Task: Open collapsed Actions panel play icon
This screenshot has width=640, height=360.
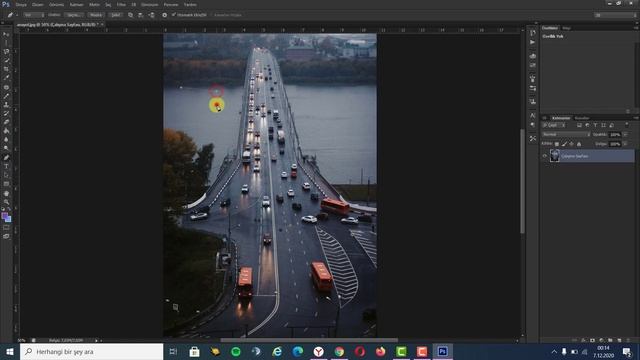Action: point(533,42)
